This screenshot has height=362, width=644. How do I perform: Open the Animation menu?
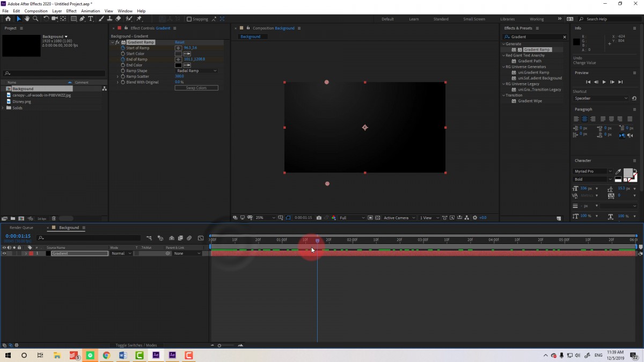point(91,11)
